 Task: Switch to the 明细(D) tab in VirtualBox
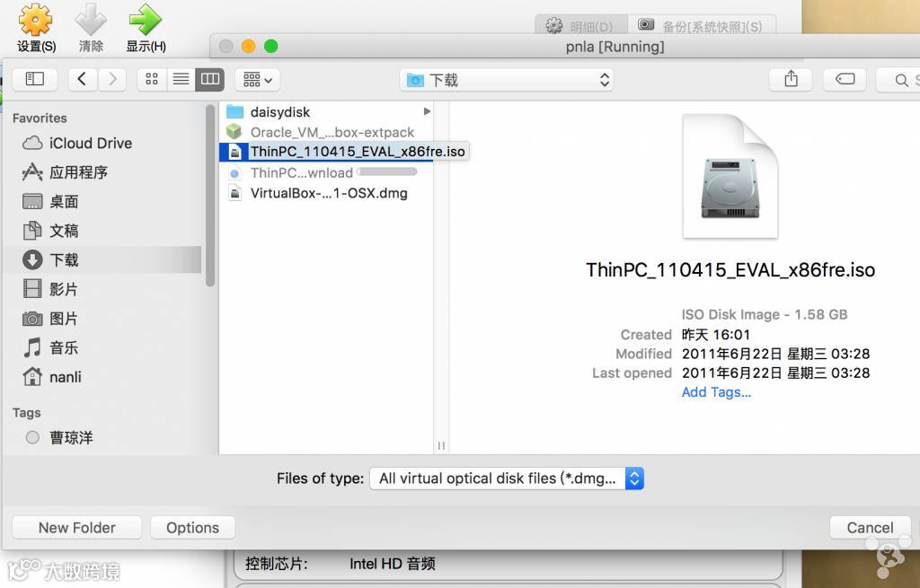[x=580, y=26]
